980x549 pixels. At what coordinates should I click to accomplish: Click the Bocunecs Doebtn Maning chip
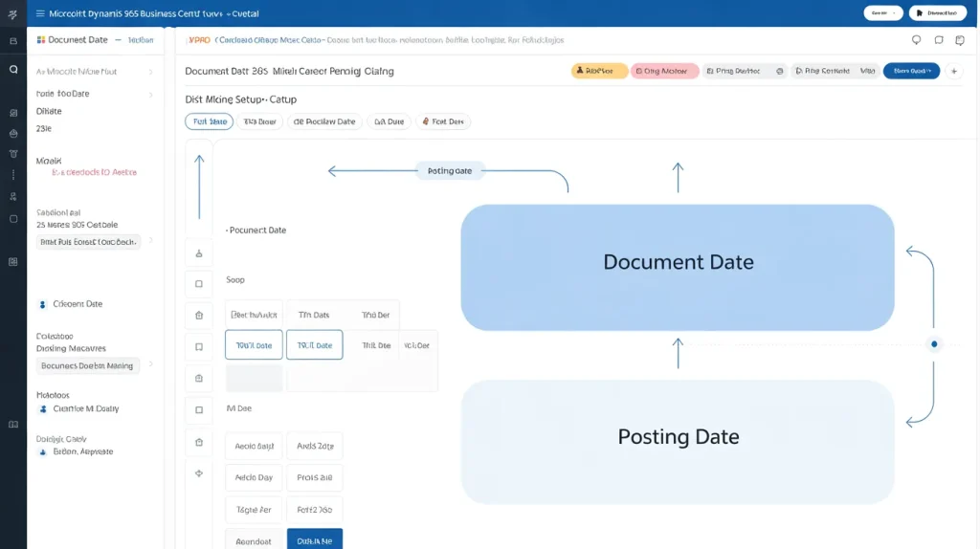pos(87,366)
